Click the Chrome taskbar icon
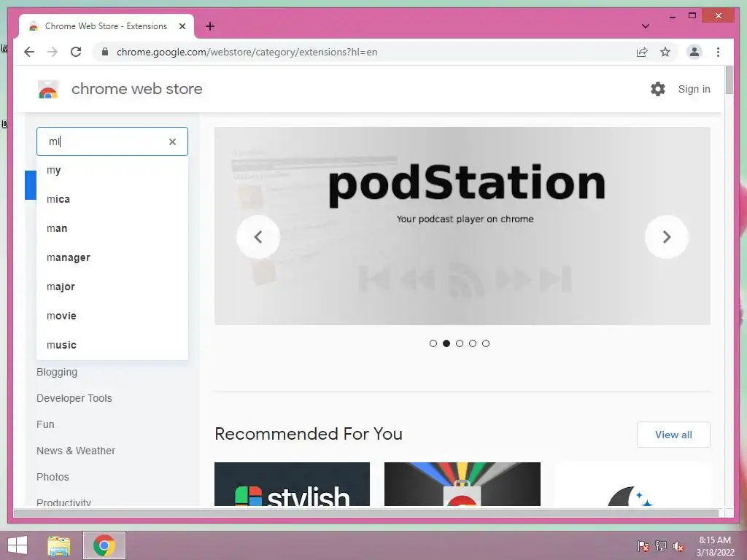747x560 pixels. 104,545
